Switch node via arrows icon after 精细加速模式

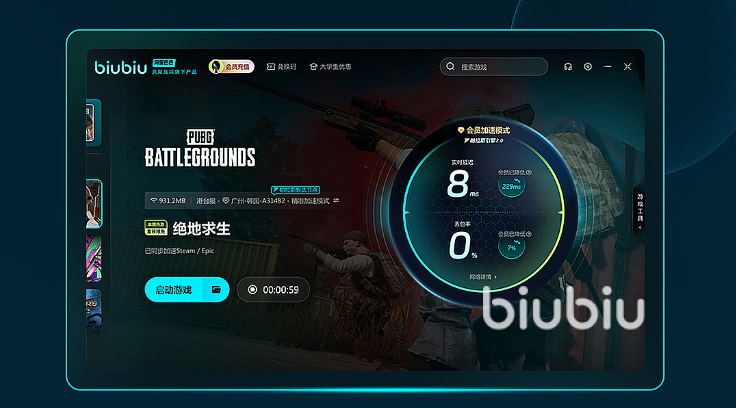coord(336,200)
